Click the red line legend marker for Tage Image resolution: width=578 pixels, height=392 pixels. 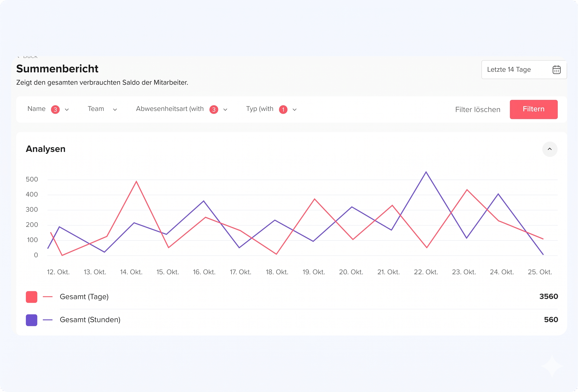click(x=47, y=297)
